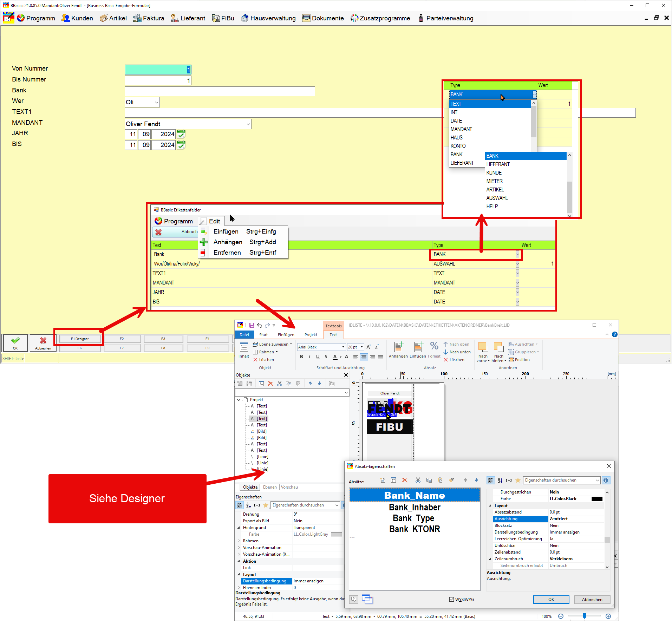Screen dimensions: 672x621
Task: Move object up with blue arrow in Objekte panel
Action: point(310,384)
